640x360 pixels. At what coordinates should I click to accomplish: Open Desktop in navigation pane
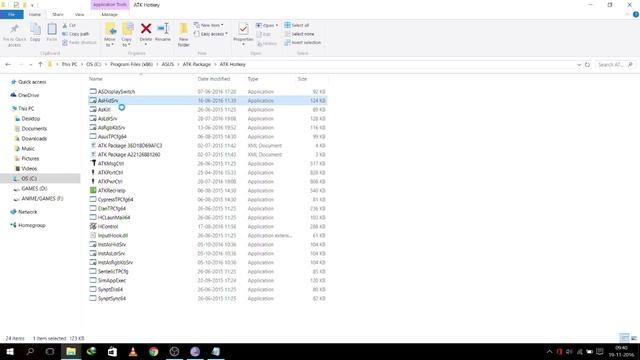(x=31, y=118)
